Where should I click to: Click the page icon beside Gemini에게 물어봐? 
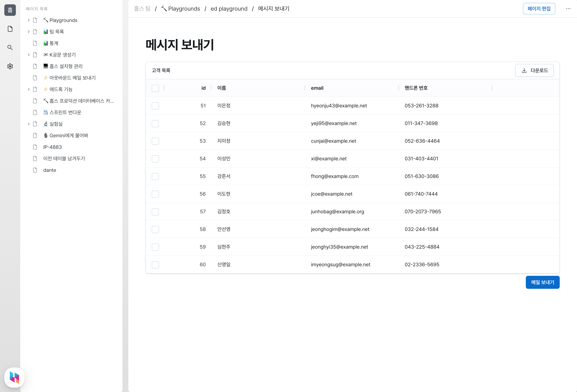point(35,135)
